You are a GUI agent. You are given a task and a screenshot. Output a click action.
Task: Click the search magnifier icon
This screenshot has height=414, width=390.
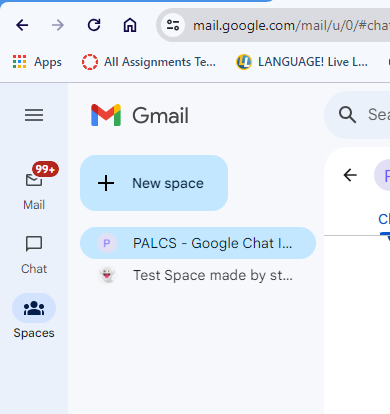click(347, 115)
